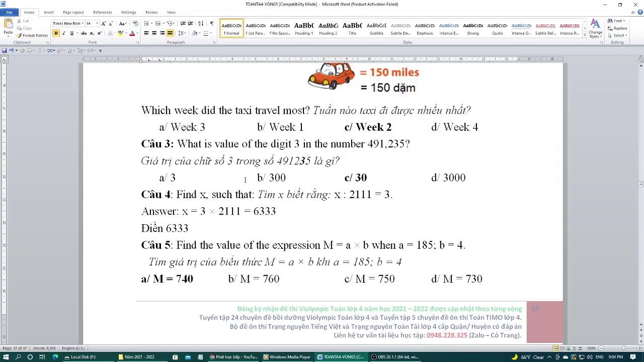644x362 pixels.
Task: Apply Normal style
Action: point(231,28)
